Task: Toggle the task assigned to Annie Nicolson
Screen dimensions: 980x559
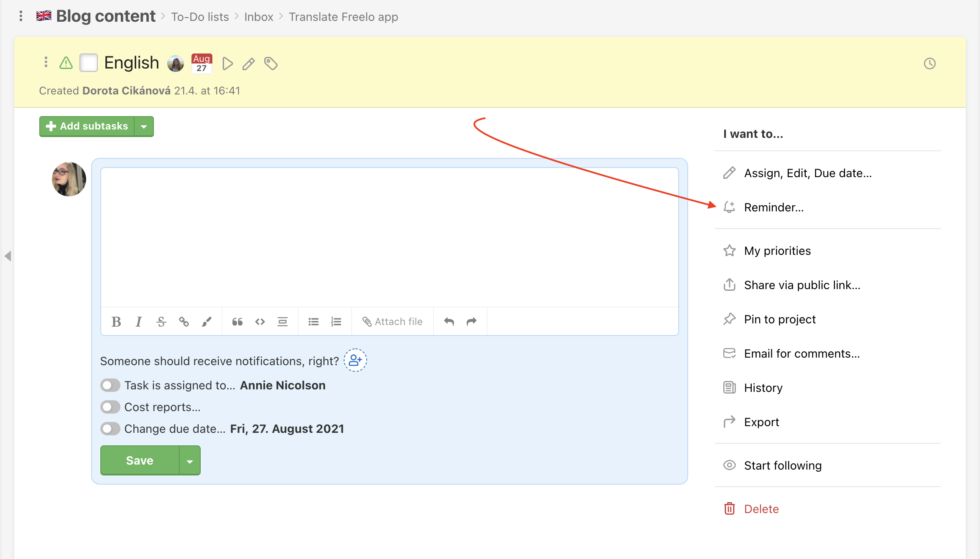Action: click(x=110, y=386)
